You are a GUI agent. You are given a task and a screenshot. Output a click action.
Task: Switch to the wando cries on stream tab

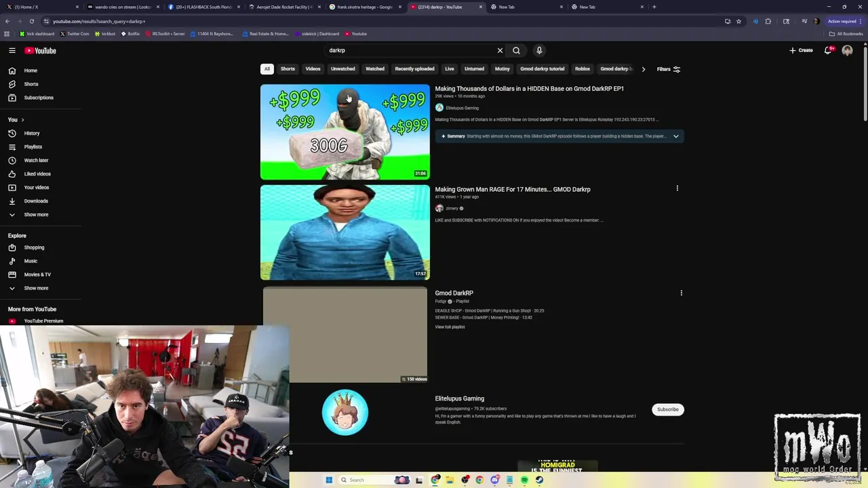pos(122,7)
